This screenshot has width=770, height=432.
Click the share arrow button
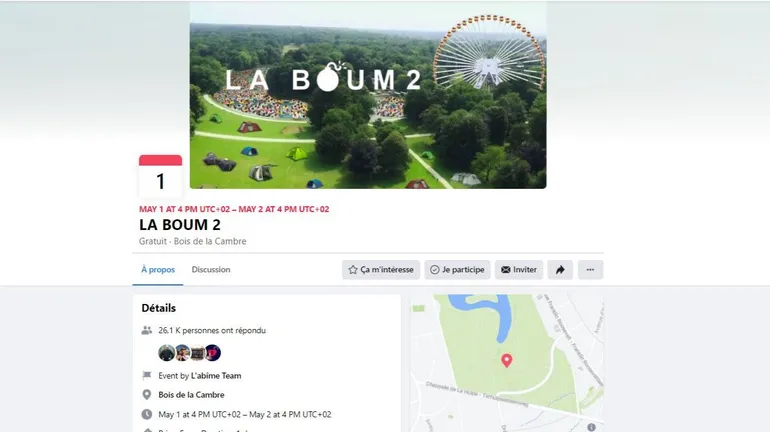(x=560, y=270)
